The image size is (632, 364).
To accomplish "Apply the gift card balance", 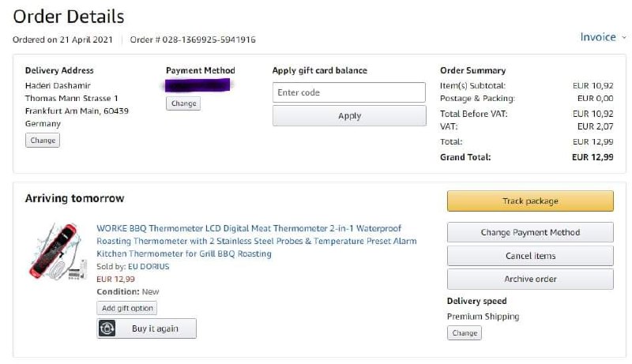I will (349, 116).
